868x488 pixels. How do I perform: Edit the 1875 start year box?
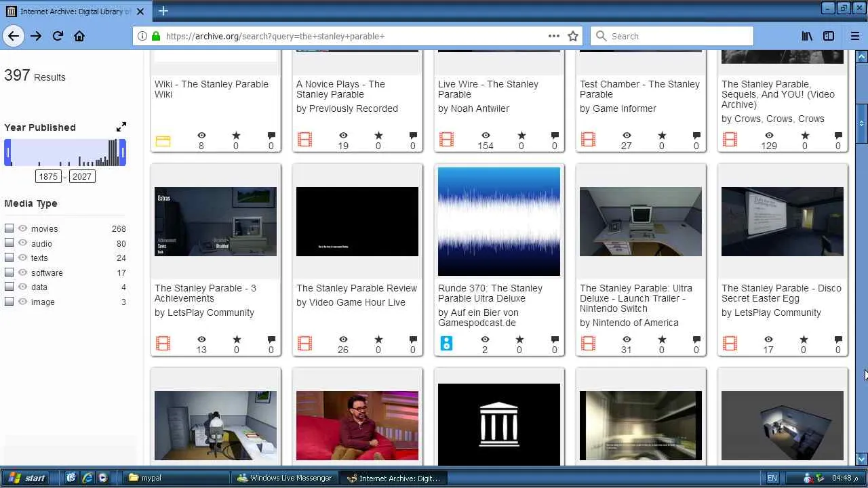point(48,176)
